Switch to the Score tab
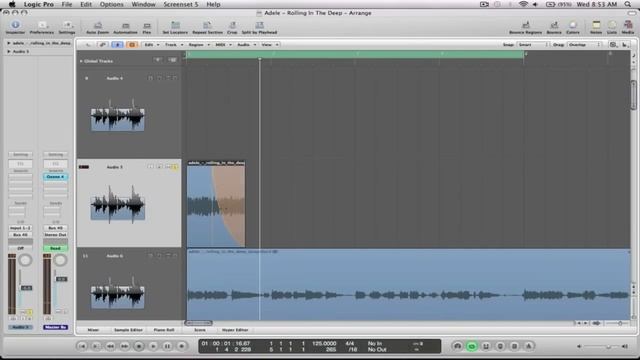Screen dimensions: 640x360 200,330
